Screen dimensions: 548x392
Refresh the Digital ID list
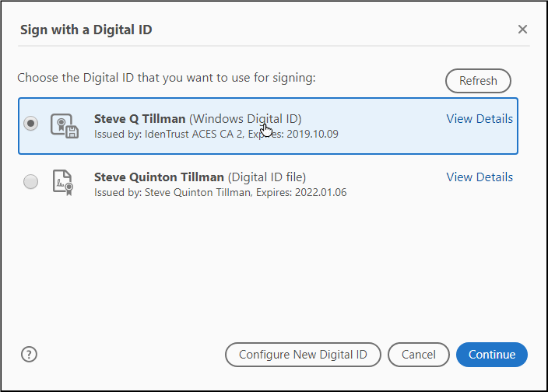477,81
